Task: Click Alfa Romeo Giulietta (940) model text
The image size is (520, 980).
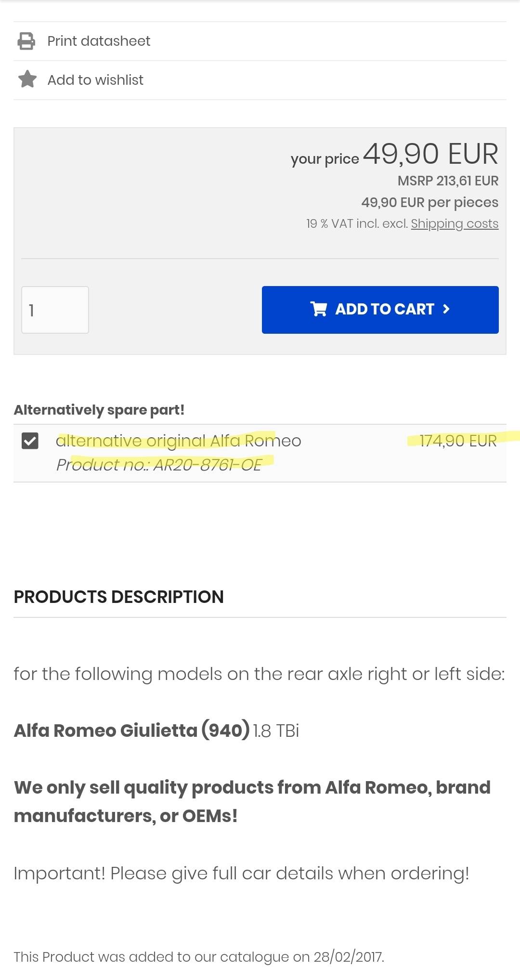Action: tap(131, 731)
